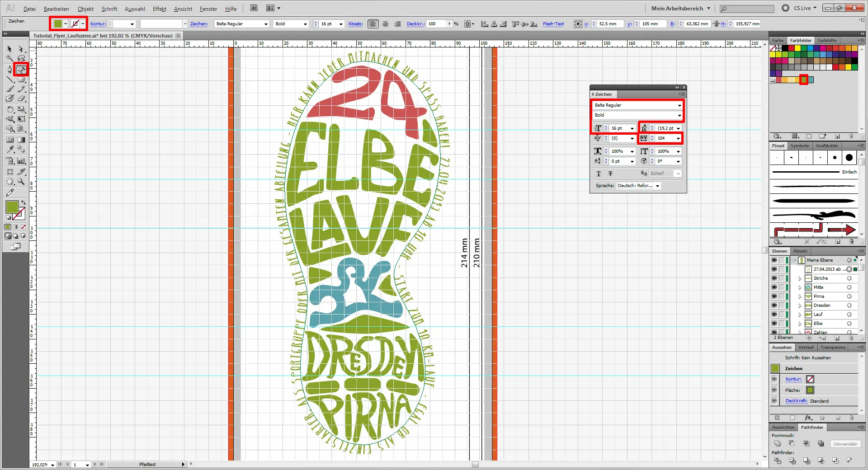Select the Pen tool in toolbox

[x=9, y=70]
